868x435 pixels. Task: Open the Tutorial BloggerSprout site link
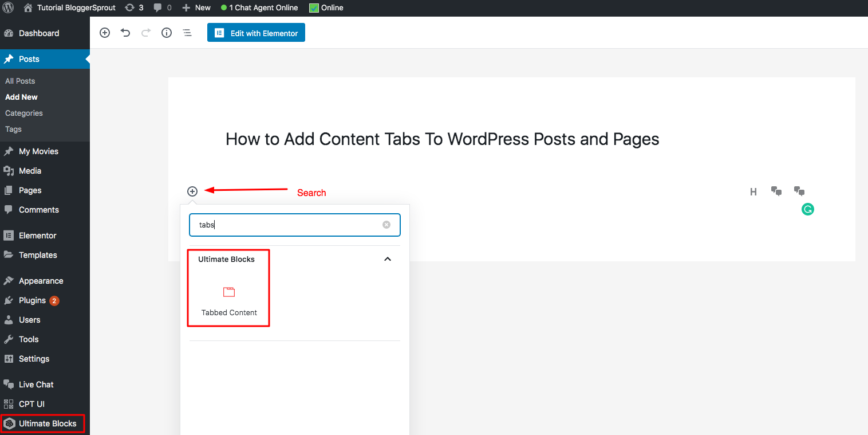[x=70, y=8]
